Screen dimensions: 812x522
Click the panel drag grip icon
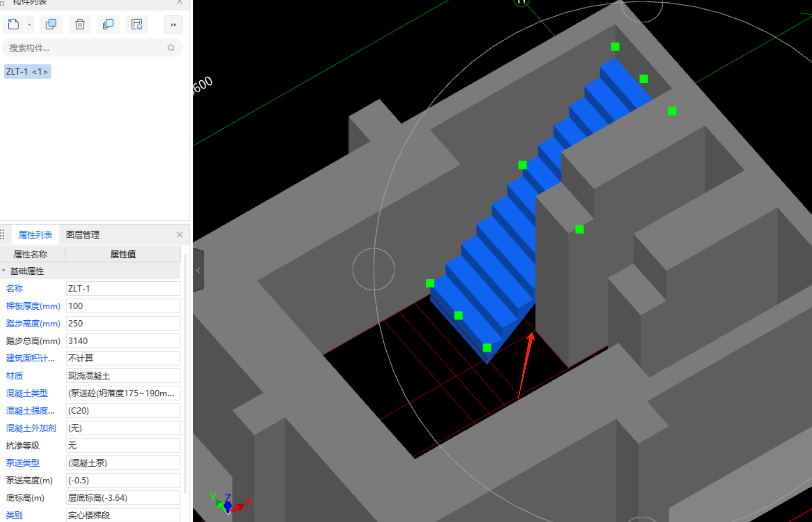tap(2, 234)
